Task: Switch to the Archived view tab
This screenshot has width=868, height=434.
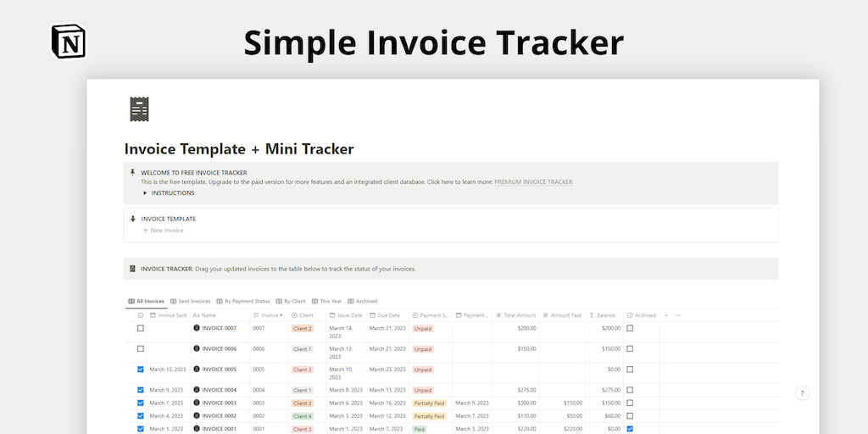Action: pos(363,302)
